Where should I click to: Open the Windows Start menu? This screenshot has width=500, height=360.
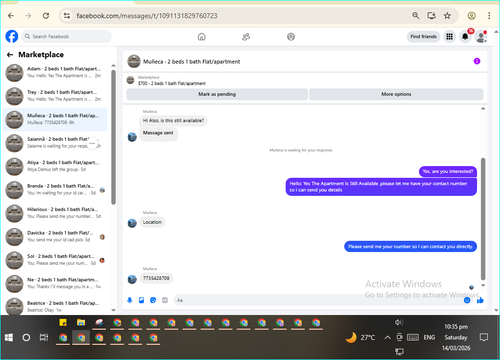pyautogui.click(x=9, y=338)
